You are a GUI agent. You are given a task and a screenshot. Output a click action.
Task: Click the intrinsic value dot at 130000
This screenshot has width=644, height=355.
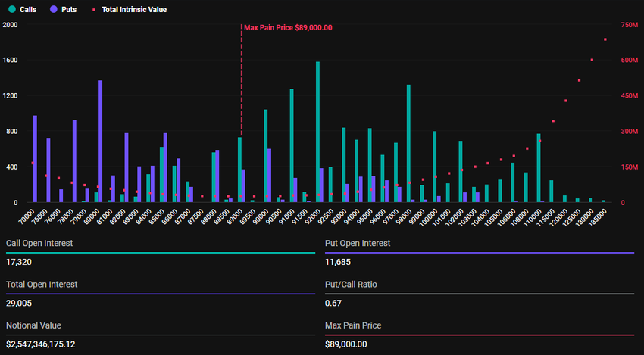tap(592, 60)
